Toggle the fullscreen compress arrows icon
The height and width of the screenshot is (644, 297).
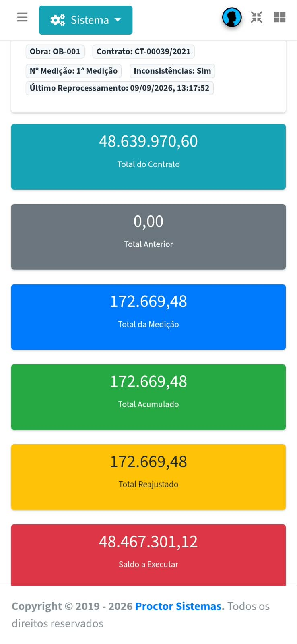pos(256,17)
